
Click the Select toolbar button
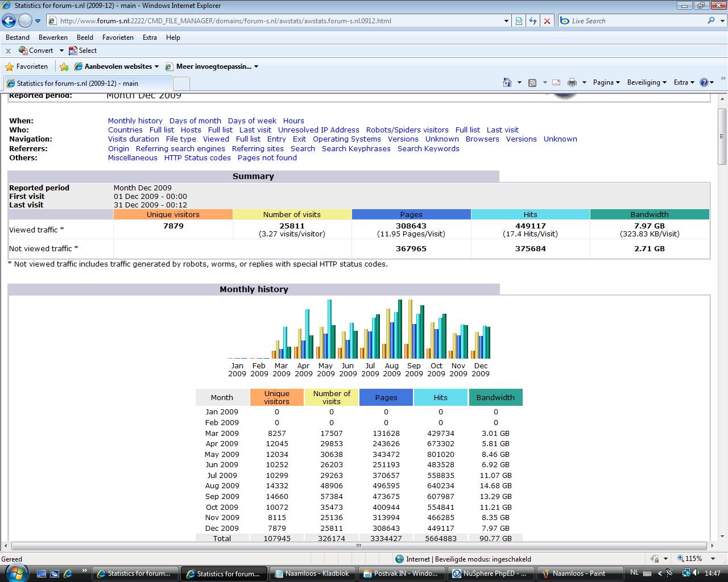pyautogui.click(x=82, y=51)
